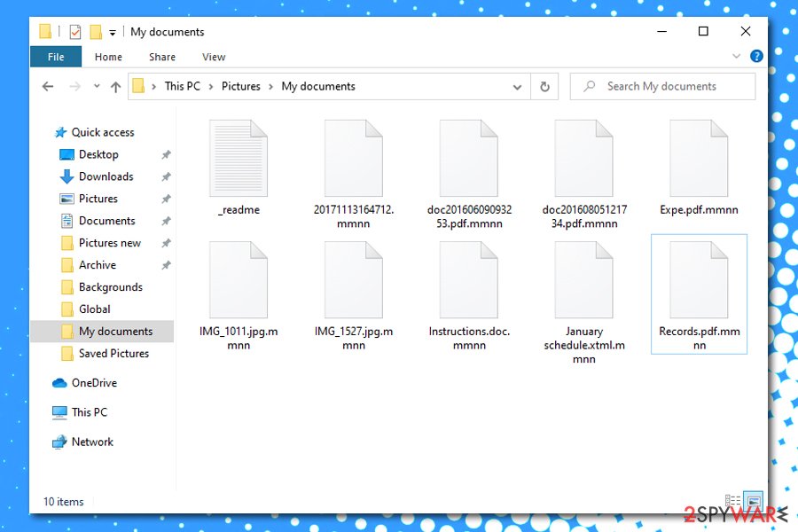Expand the chevron before This PC in path
This screenshot has height=532, width=798.
(x=153, y=87)
